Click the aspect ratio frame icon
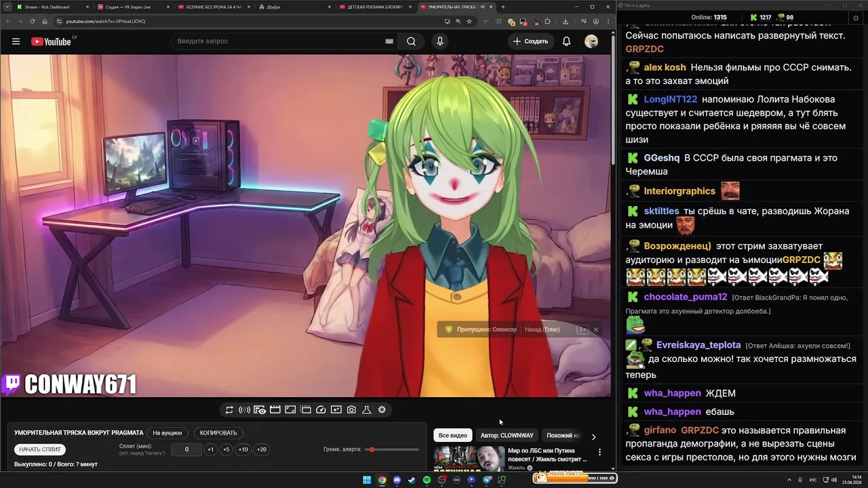 [x=290, y=409]
